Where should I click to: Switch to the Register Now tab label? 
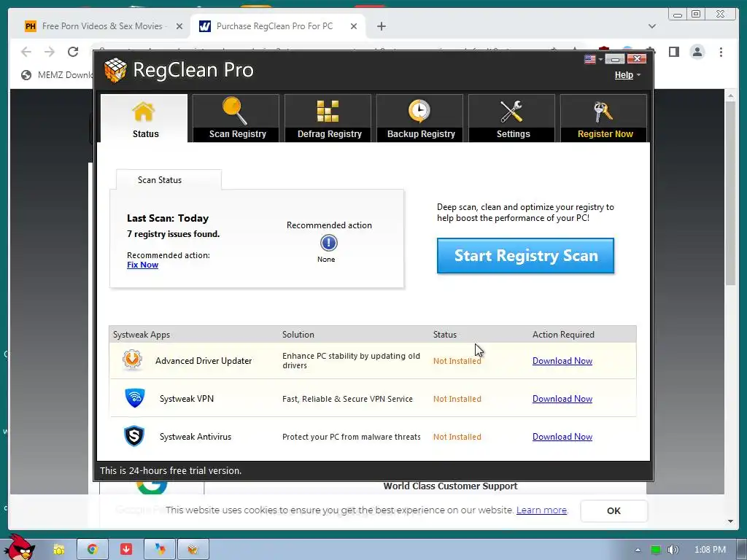605,134
